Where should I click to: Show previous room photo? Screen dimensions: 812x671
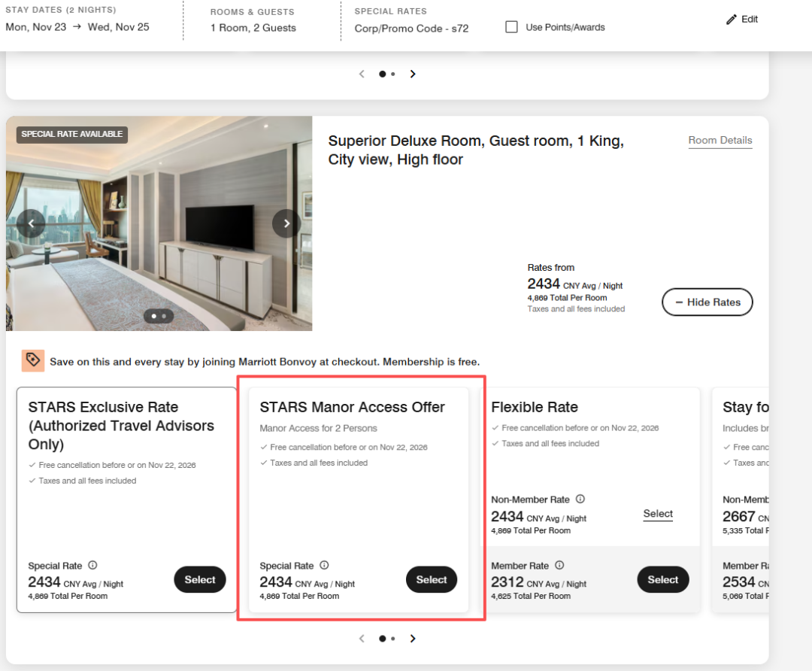31,223
